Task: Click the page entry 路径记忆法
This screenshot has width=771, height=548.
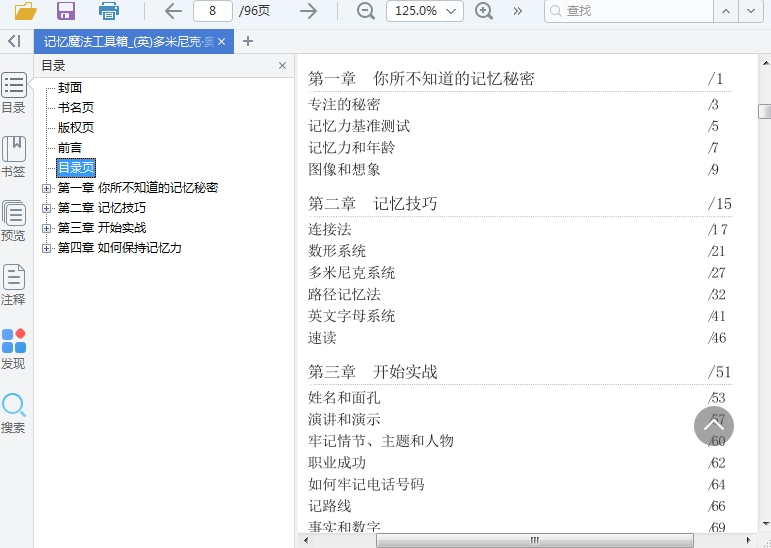Action: [344, 294]
